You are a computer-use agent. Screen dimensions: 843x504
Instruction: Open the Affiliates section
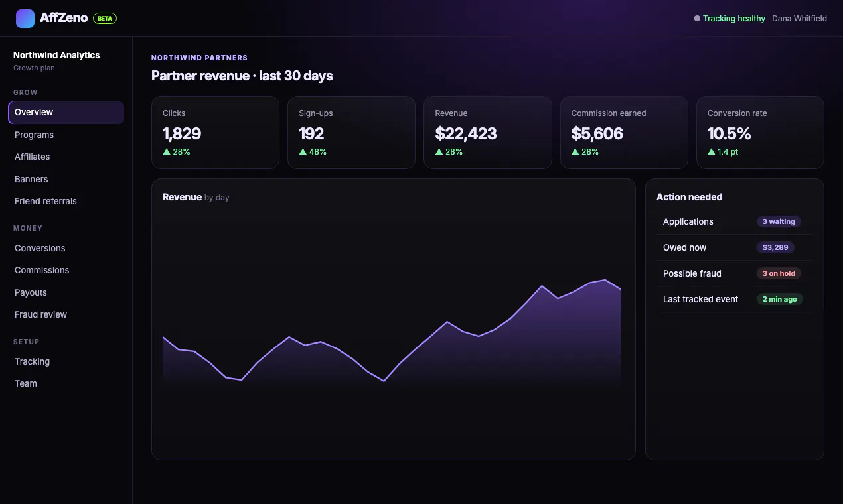pos(66,157)
